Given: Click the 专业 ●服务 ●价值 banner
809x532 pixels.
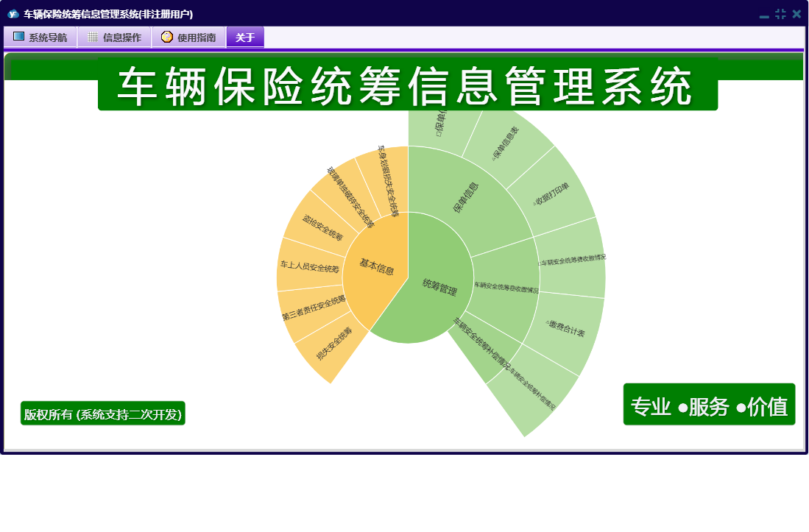Looking at the screenshot, I should [709, 405].
